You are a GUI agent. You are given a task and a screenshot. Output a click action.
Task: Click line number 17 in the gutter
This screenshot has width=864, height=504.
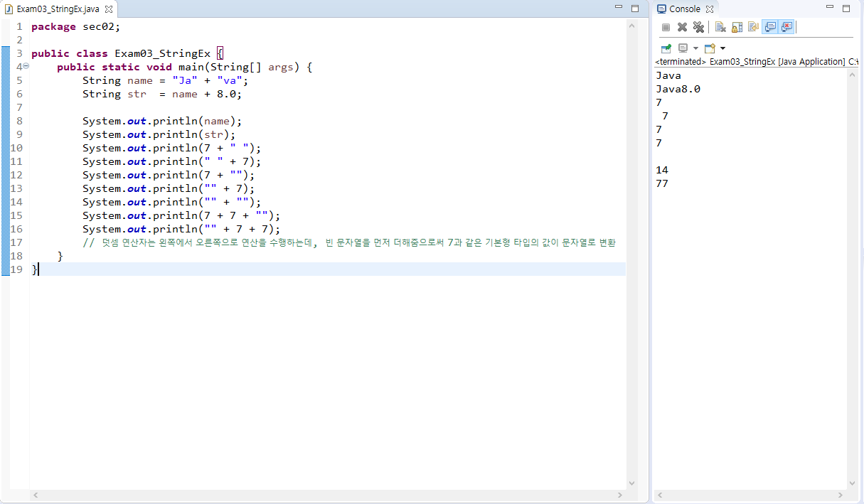16,242
